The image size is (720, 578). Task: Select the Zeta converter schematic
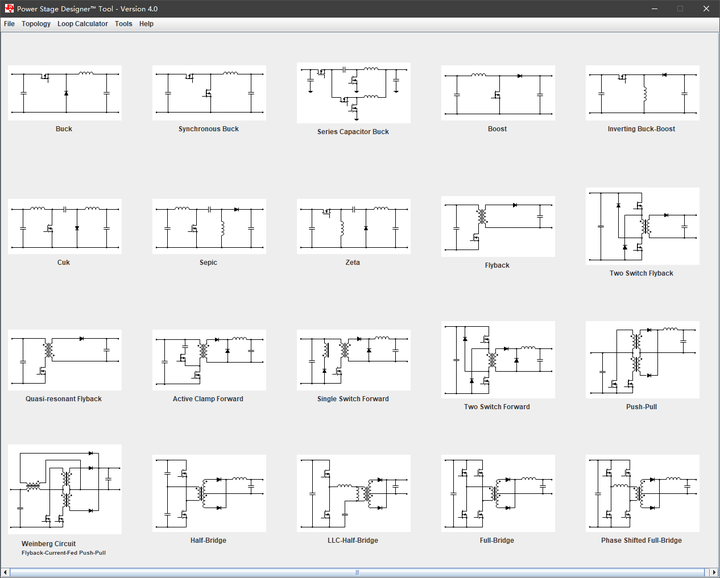coord(354,226)
